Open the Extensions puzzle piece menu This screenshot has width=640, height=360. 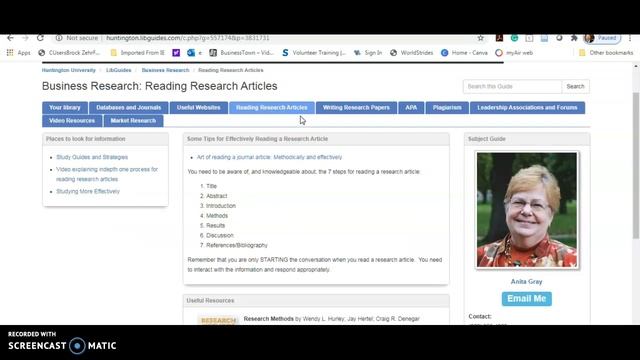[x=574, y=38]
